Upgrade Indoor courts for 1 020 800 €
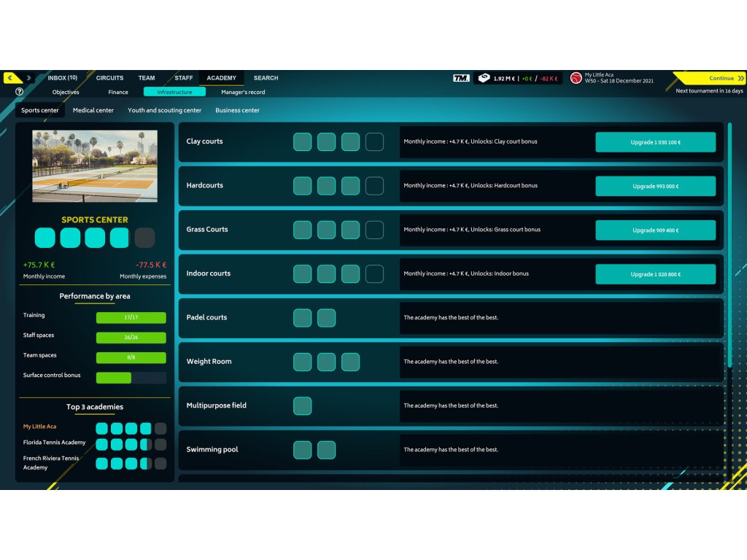Image resolution: width=747 pixels, height=560 pixels. click(655, 274)
